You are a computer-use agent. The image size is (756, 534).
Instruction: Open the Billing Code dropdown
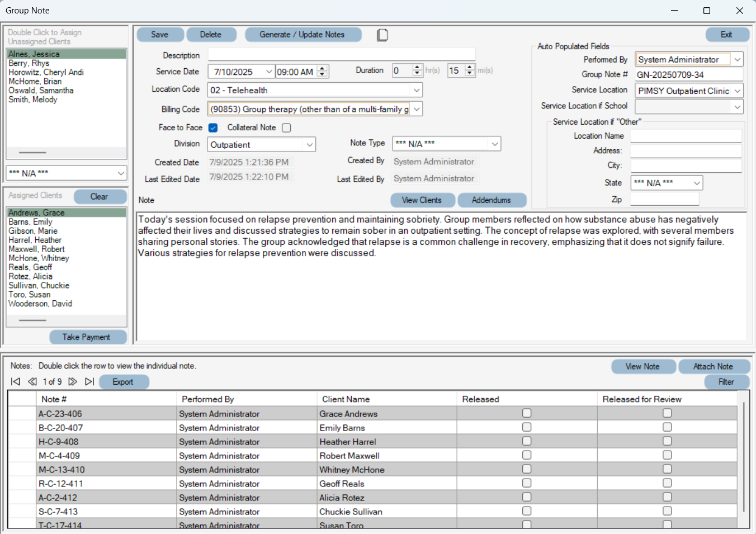click(x=417, y=108)
